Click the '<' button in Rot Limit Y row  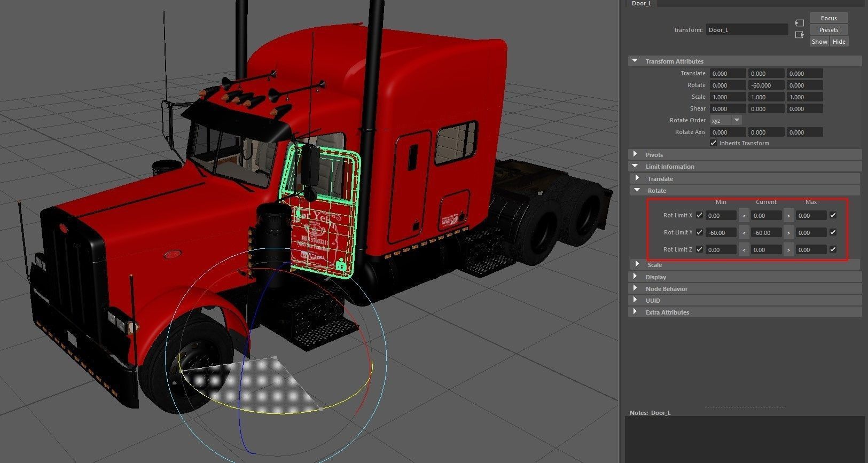[x=744, y=233]
